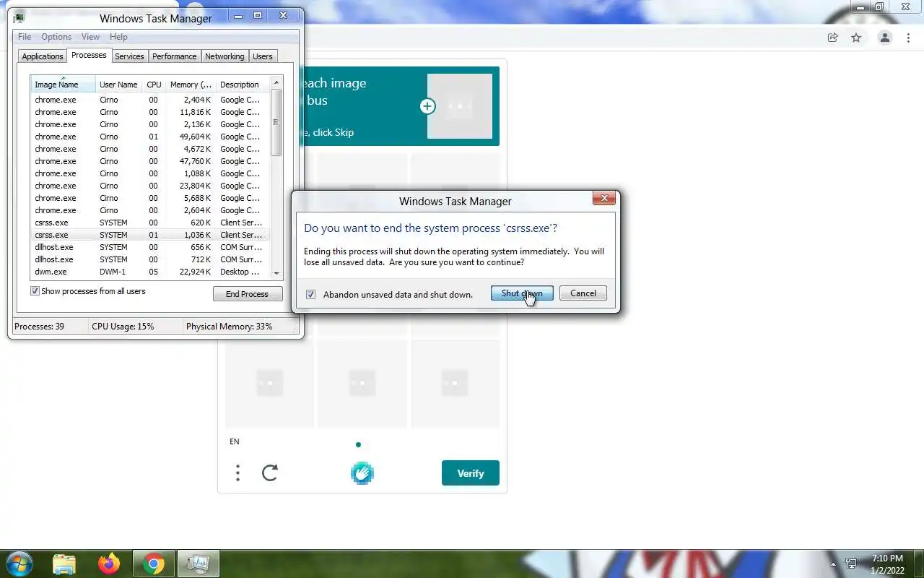
Task: Select dllhost.exe row using 712 K
Action: click(x=149, y=259)
